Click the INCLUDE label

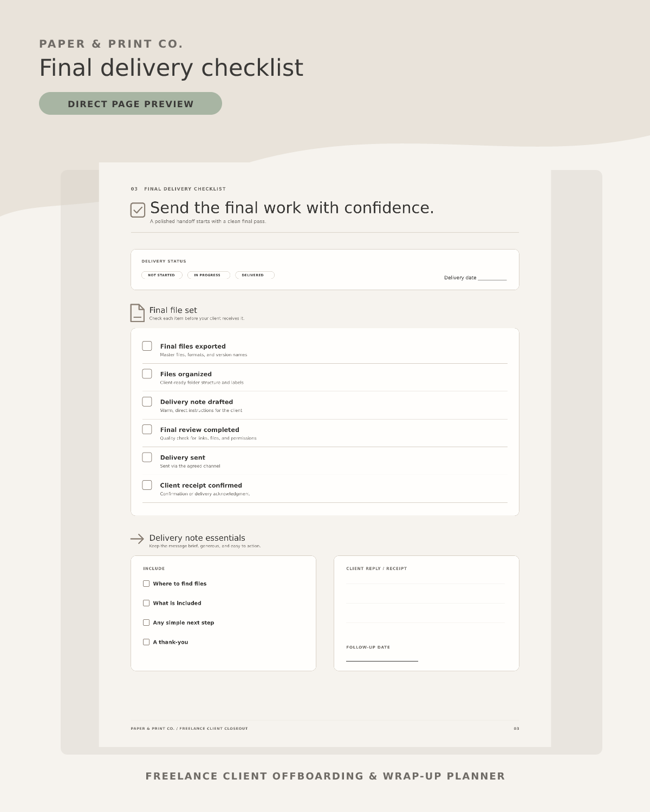click(154, 568)
